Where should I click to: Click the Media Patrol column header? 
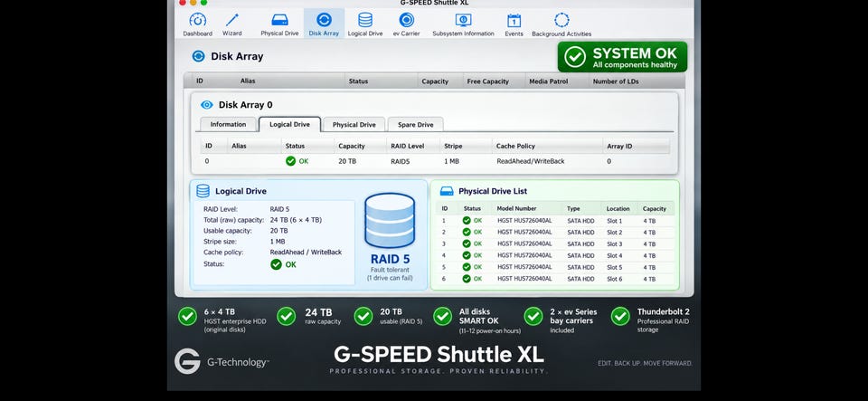pyautogui.click(x=549, y=81)
